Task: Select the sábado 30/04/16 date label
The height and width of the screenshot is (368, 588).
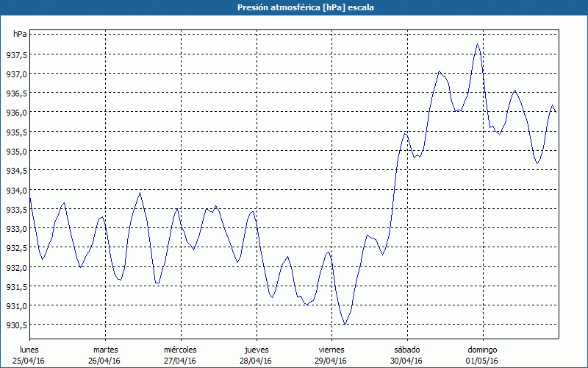Action: point(406,355)
